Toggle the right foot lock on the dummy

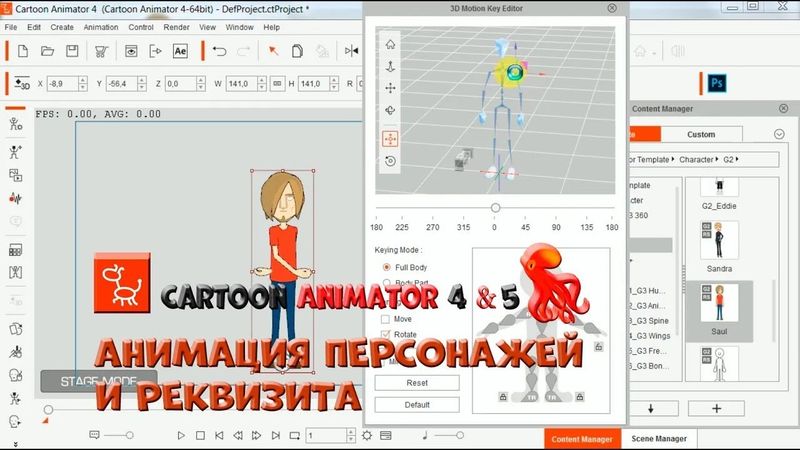580,397
